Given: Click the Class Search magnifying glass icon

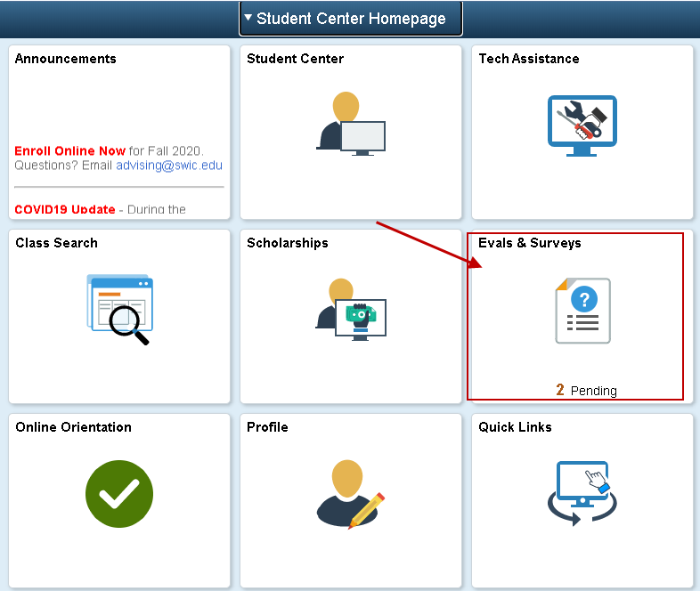Looking at the screenshot, I should click(x=120, y=309).
